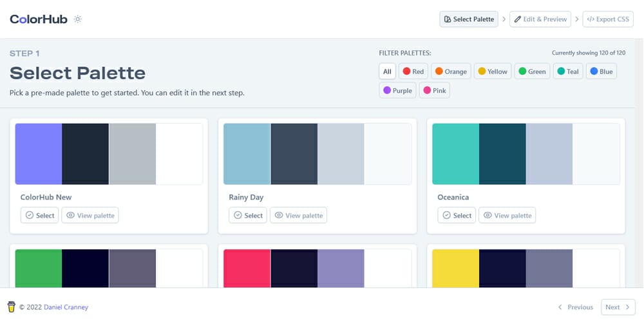
Task: Click Rainy Day's light blue swatch
Action: tap(247, 154)
